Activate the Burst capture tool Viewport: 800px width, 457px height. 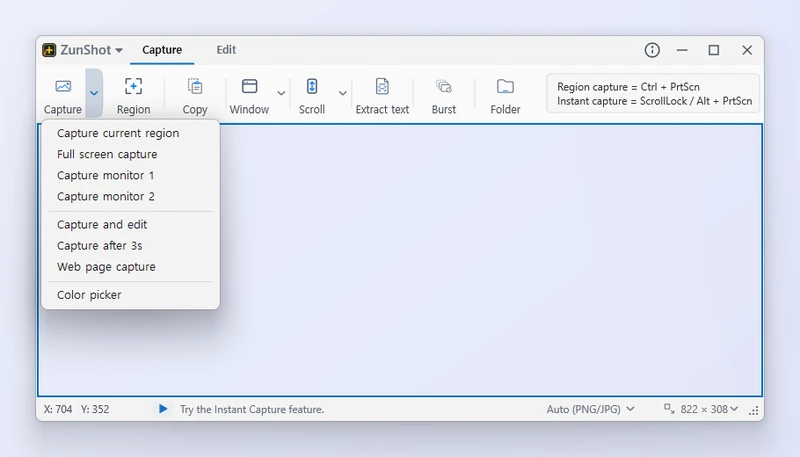[x=444, y=95]
